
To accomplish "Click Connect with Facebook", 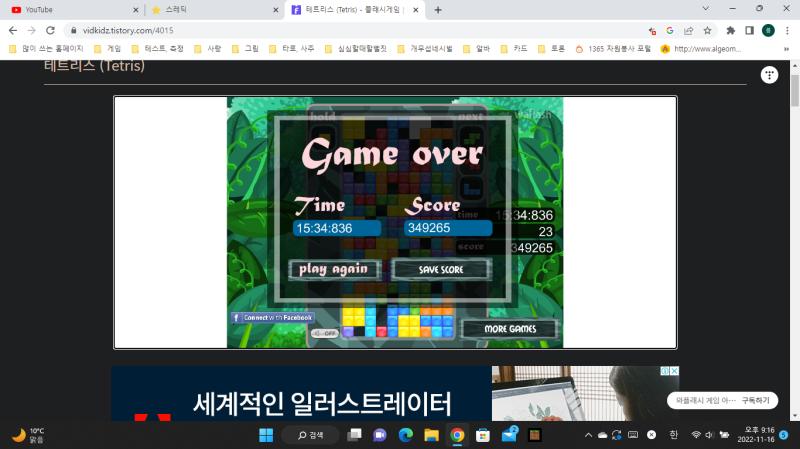I will tap(273, 317).
